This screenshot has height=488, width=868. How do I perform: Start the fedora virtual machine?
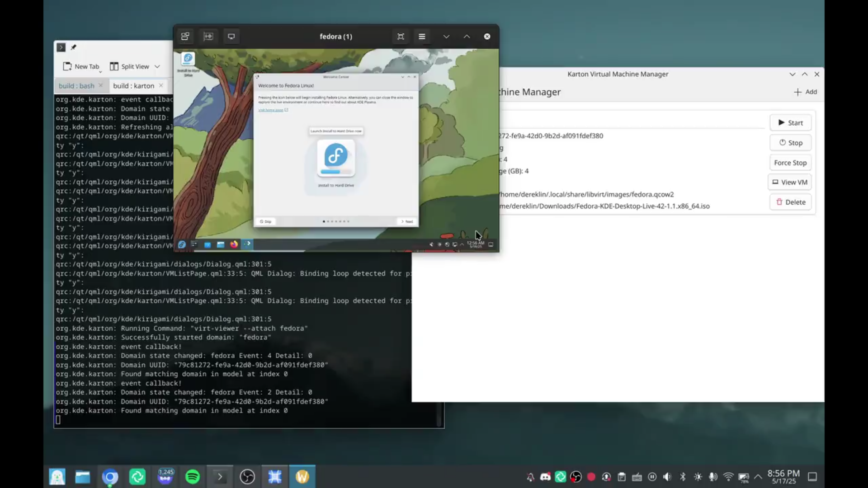pyautogui.click(x=790, y=123)
